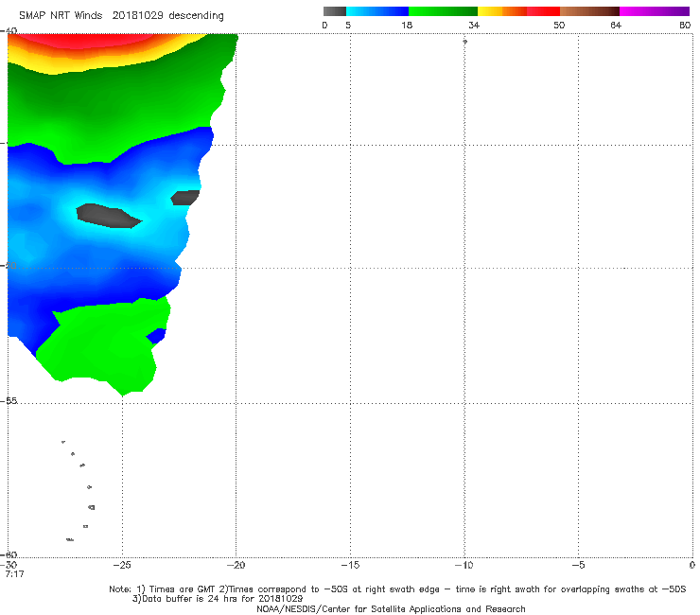Click the title "SMAP NRT Winds"
The width and height of the screenshot is (700, 615).
pyautogui.click(x=61, y=15)
